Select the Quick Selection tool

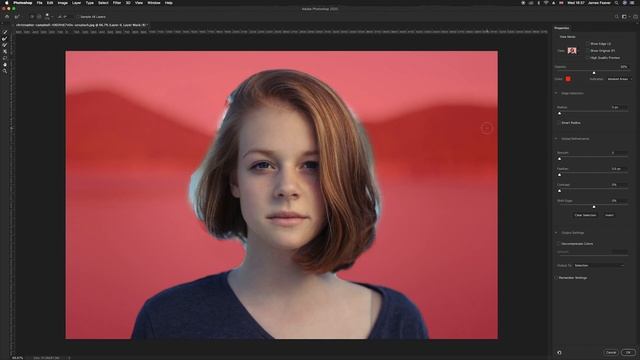point(5,32)
